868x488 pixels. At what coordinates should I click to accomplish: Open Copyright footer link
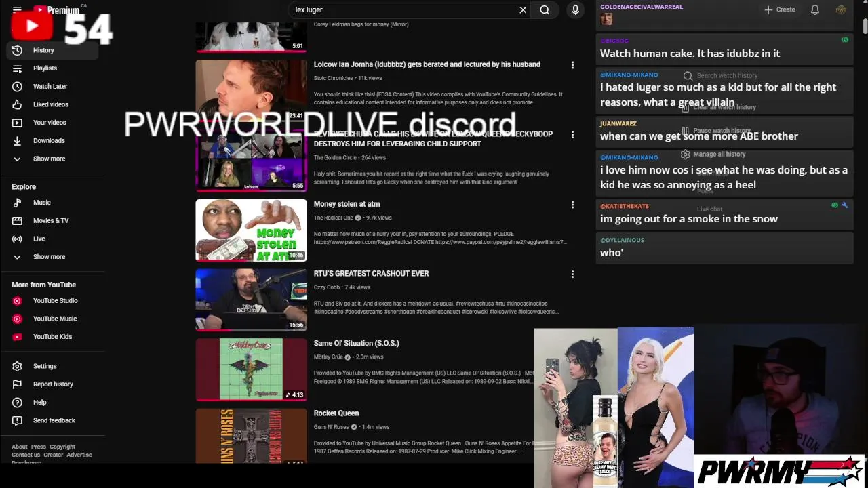coord(62,447)
